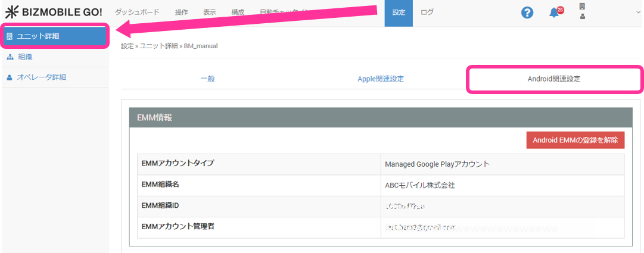Image resolution: width=644 pixels, height=253 pixels.
Task: Select the 設定 menu tab
Action: 399,13
